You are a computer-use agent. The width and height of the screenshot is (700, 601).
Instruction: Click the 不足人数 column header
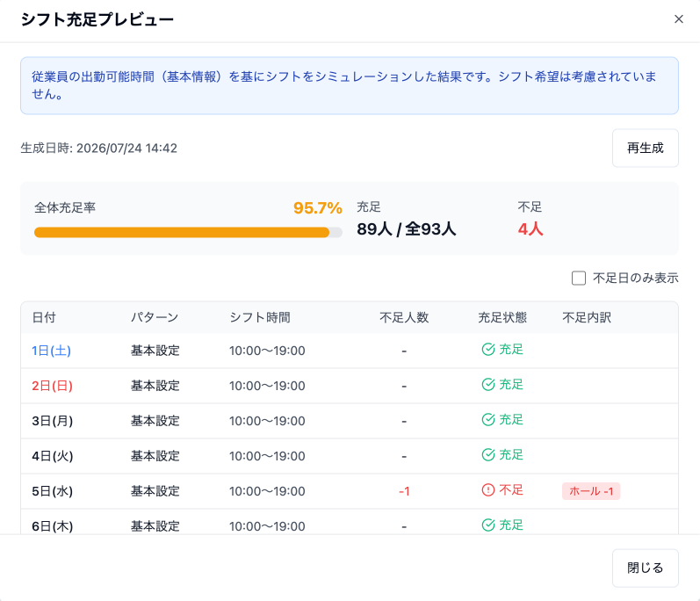pos(404,317)
